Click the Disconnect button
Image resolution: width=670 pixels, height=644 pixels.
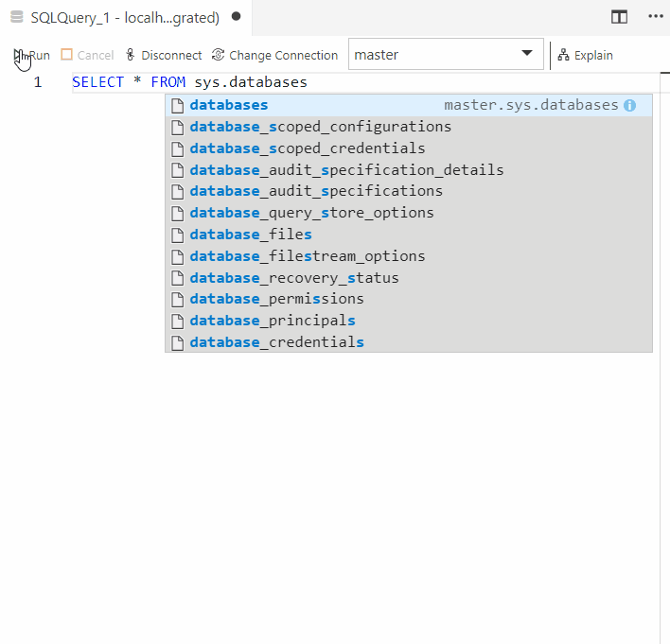(163, 56)
